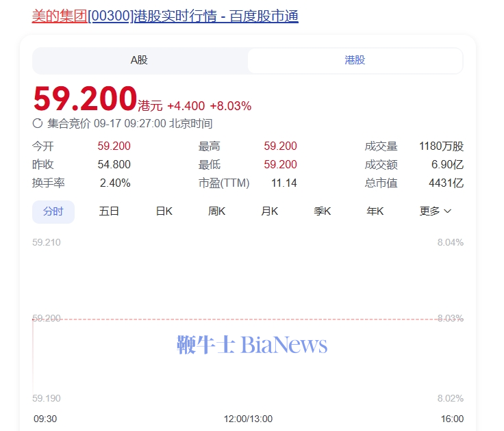Click the 59.210 chart axis label
This screenshot has height=431, width=504.
click(47, 242)
